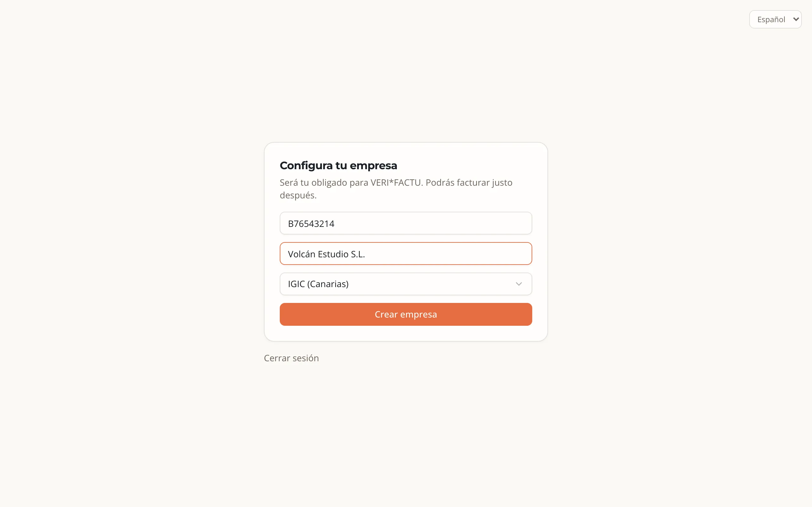Focus the B76543214 tax ID field
The image size is (812, 507).
click(x=406, y=223)
